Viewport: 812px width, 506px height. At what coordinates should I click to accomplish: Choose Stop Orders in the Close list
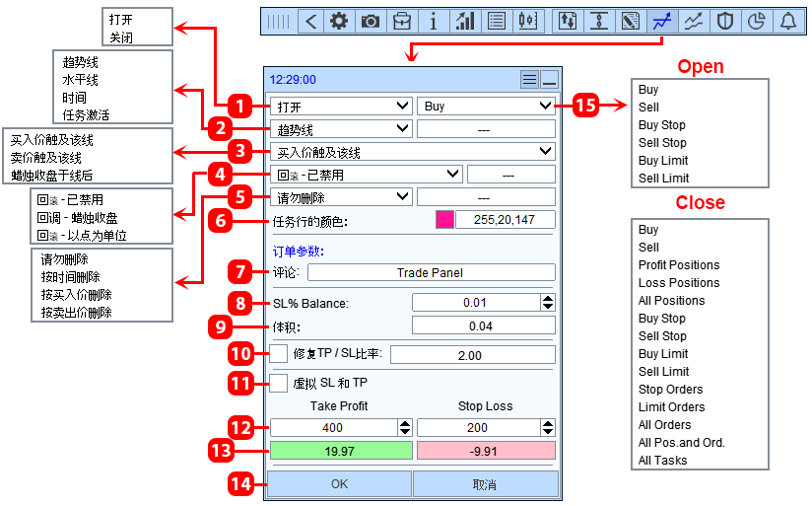[671, 389]
